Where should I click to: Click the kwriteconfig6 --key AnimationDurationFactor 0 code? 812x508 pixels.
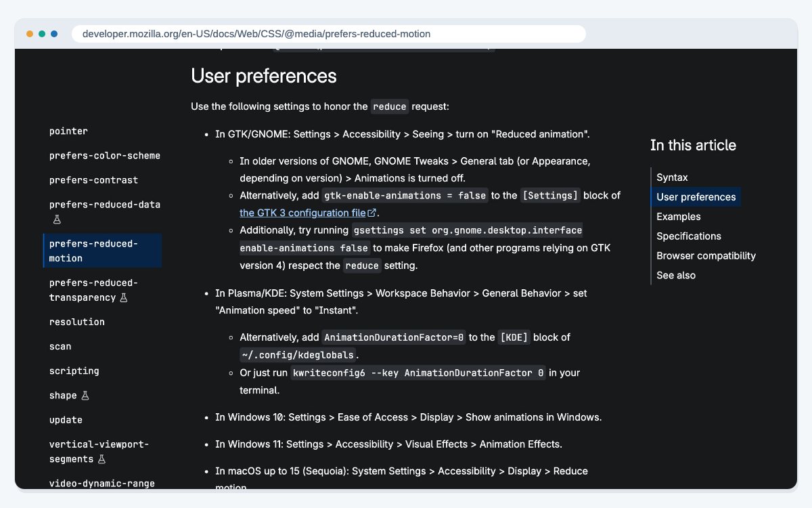[418, 373]
